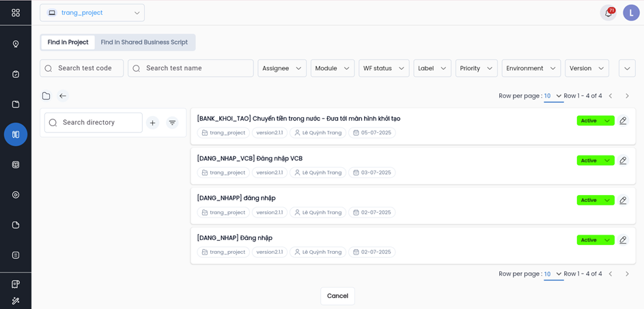Screen dimensions: 644x309
Task: Open the trang_project project selector
Action: tap(92, 13)
